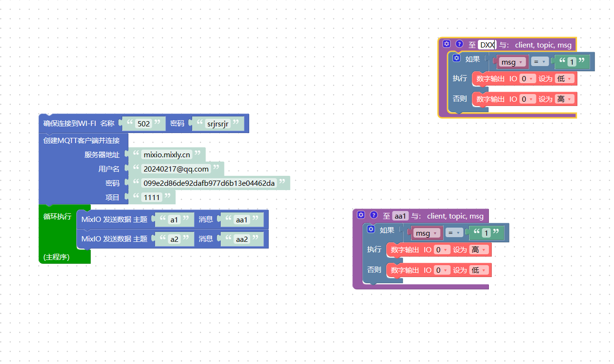Edit WiFi password field srjrsrjr
This screenshot has height=364, width=614.
pyautogui.click(x=218, y=124)
